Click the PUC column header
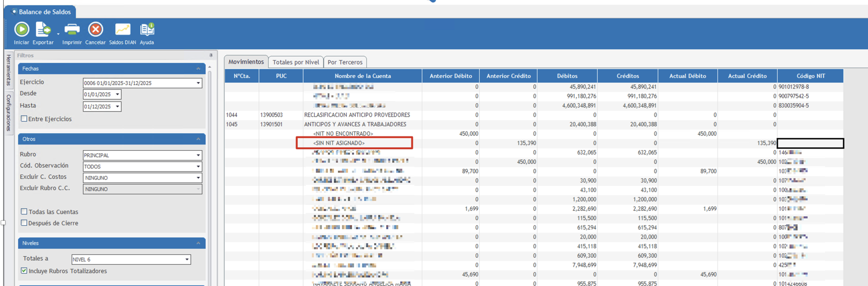Viewport: 868px width, 286px height. [281, 76]
